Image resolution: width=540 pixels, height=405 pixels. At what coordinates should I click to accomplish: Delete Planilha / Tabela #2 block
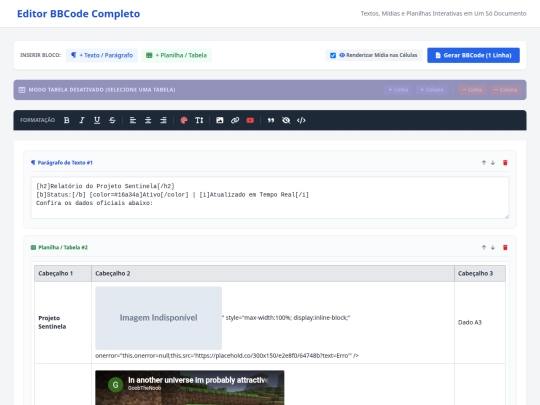click(505, 247)
